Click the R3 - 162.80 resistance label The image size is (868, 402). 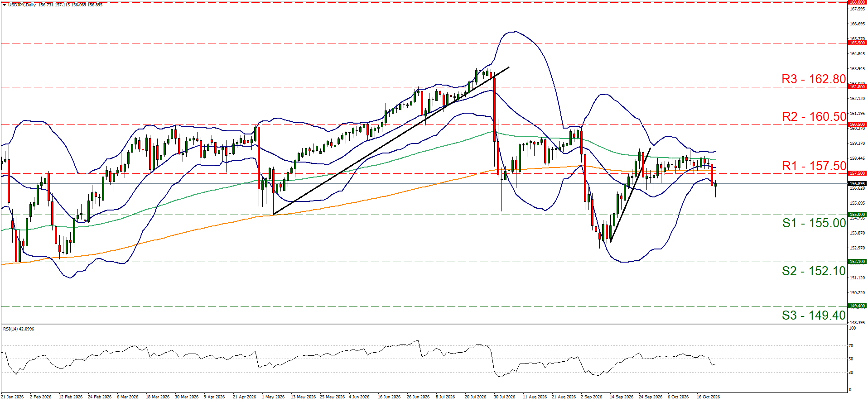point(814,79)
